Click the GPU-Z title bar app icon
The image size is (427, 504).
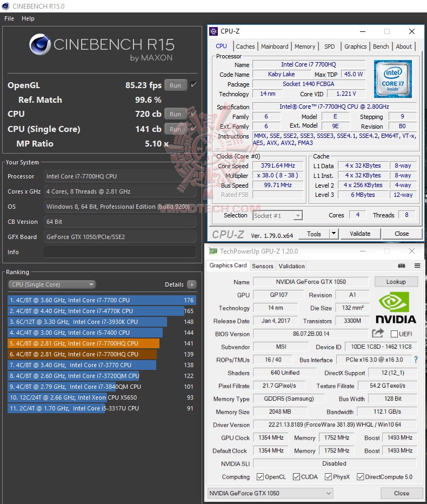point(213,251)
